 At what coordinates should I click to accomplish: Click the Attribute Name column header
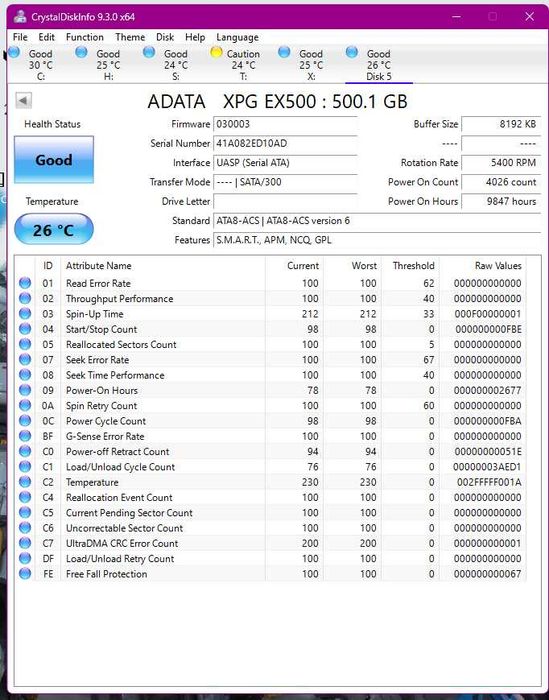(99, 266)
